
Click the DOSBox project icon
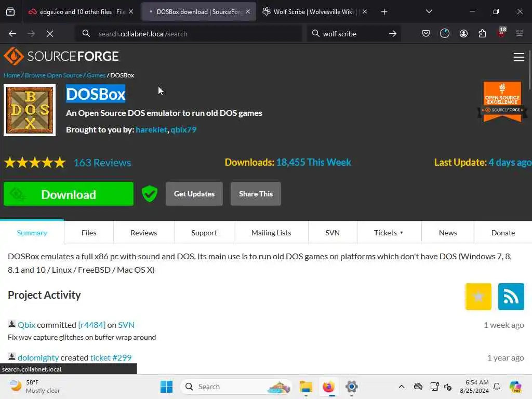pyautogui.click(x=30, y=110)
